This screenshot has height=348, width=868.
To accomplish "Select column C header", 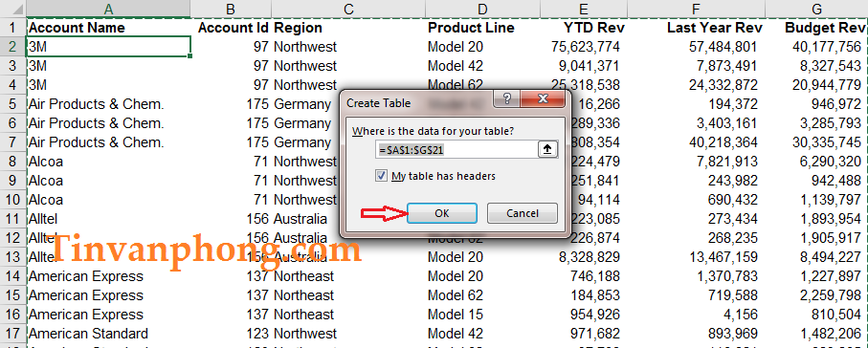I will [x=348, y=9].
